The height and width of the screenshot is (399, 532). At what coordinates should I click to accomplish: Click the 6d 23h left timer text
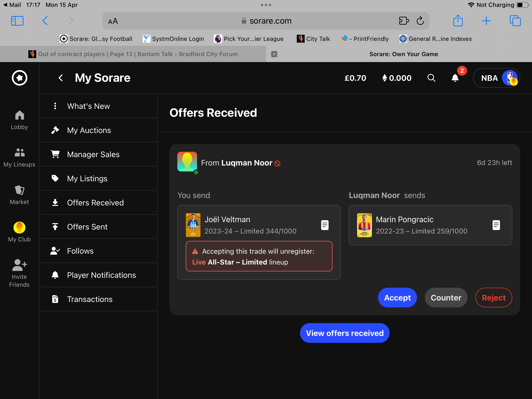coord(495,163)
